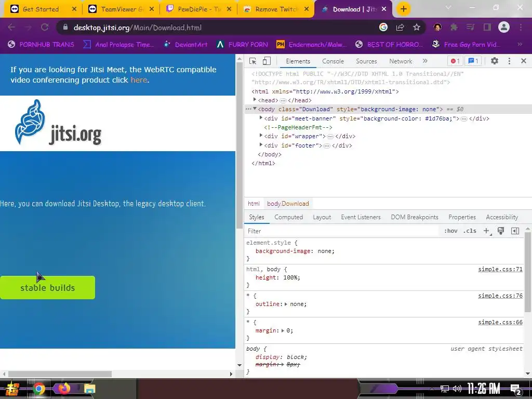The image size is (532, 399).
Task: Reload the page
Action: tap(45, 27)
